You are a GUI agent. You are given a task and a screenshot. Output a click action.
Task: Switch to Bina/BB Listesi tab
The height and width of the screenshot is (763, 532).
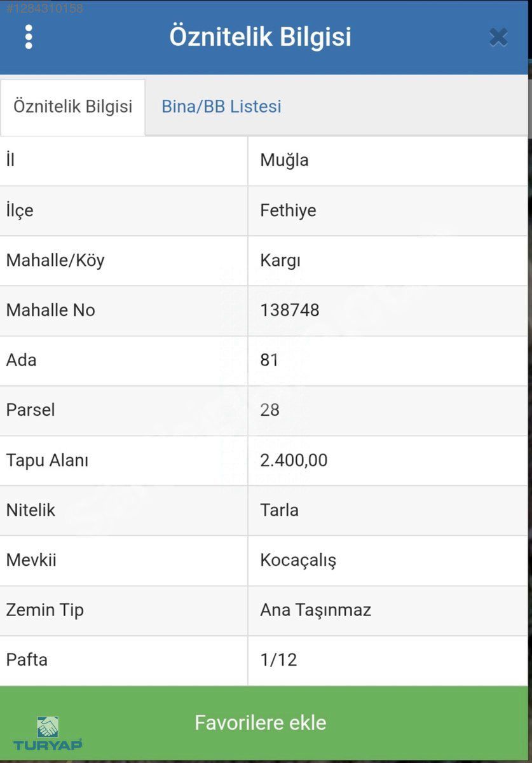221,106
